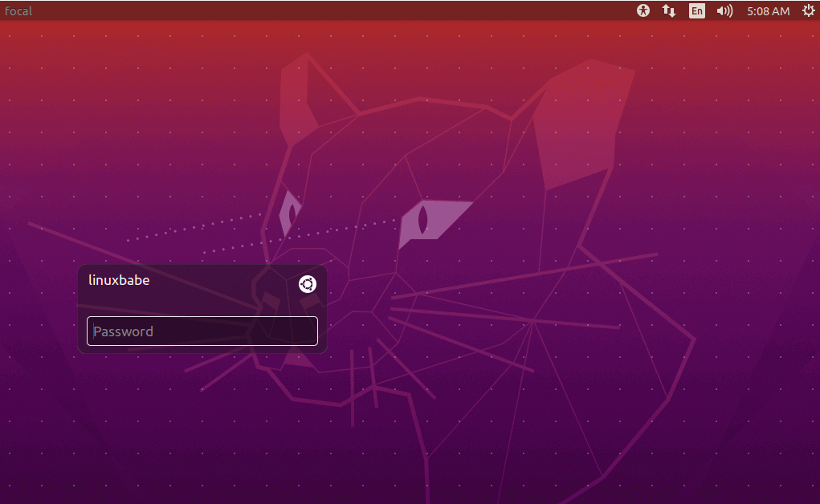Click the En keyboard layout indicator
The height and width of the screenshot is (504, 820).
(x=697, y=10)
